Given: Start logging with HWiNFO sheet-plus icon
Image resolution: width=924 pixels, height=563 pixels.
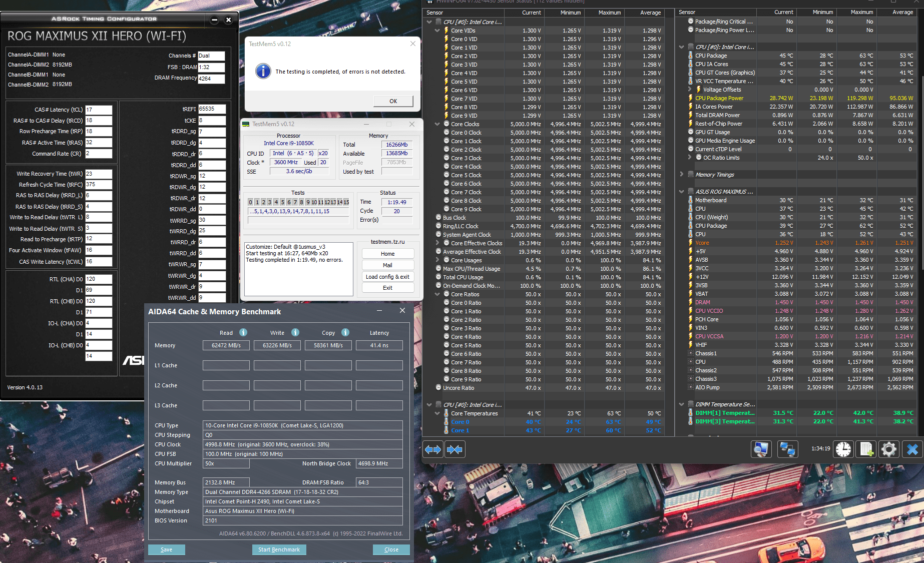Looking at the screenshot, I should 866,449.
